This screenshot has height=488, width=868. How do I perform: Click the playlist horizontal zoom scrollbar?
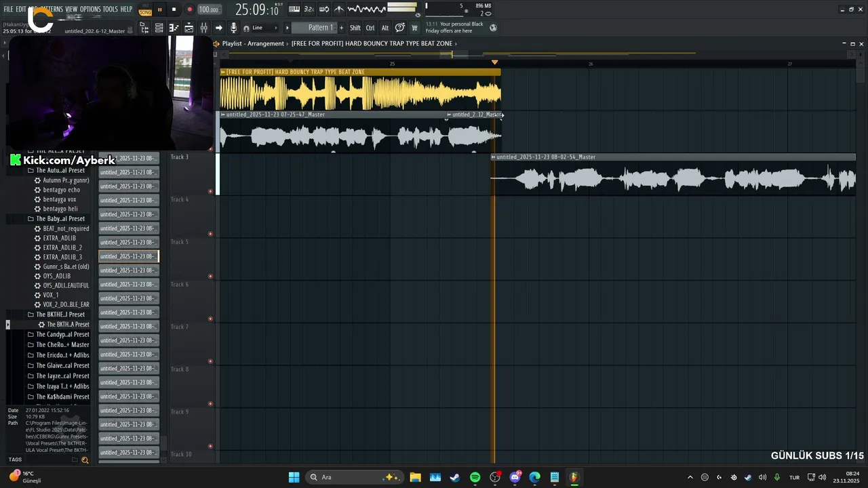[x=461, y=54]
